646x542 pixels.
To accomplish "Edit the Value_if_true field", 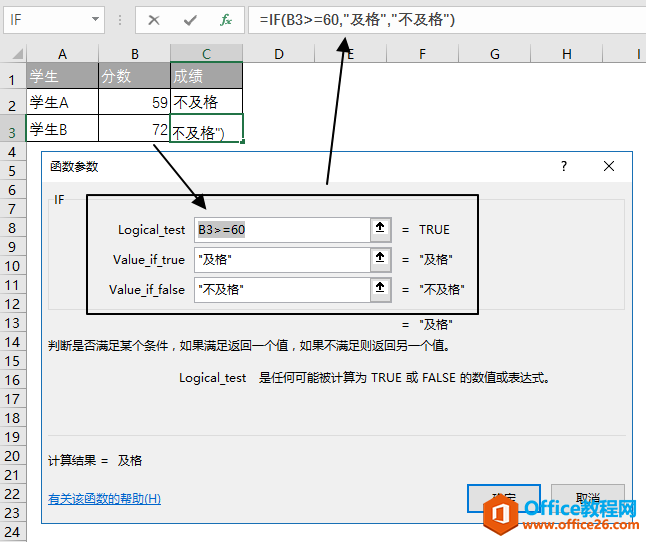I will (282, 260).
